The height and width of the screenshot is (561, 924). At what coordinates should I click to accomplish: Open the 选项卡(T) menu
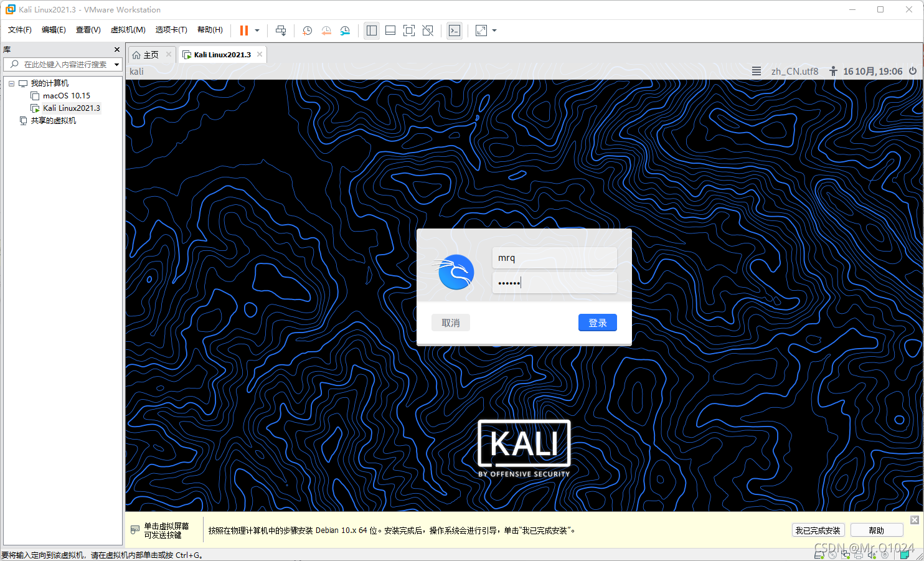click(171, 30)
